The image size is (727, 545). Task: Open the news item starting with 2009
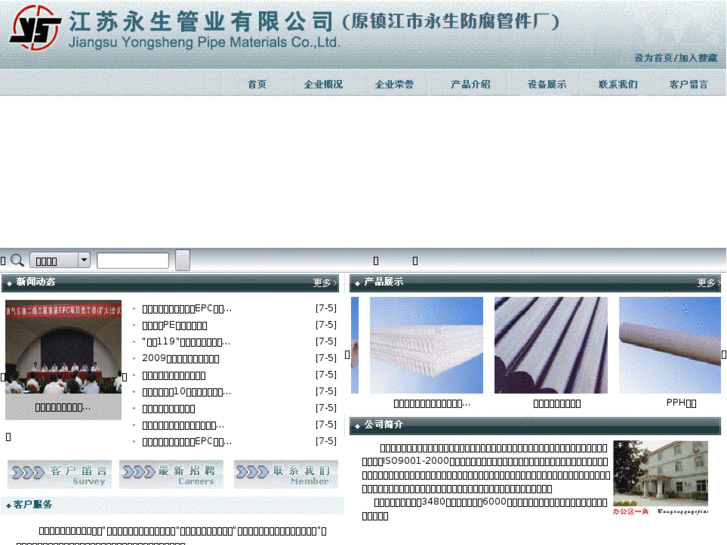[x=180, y=358]
